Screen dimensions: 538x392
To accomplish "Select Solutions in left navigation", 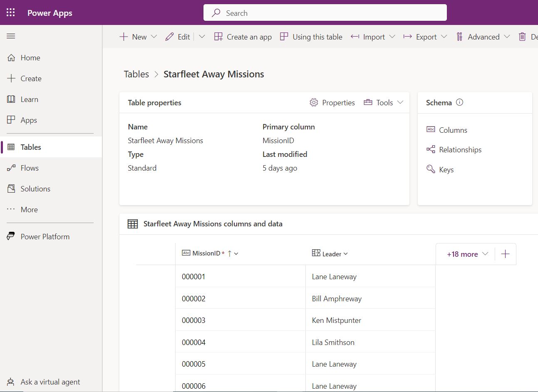I will click(35, 189).
